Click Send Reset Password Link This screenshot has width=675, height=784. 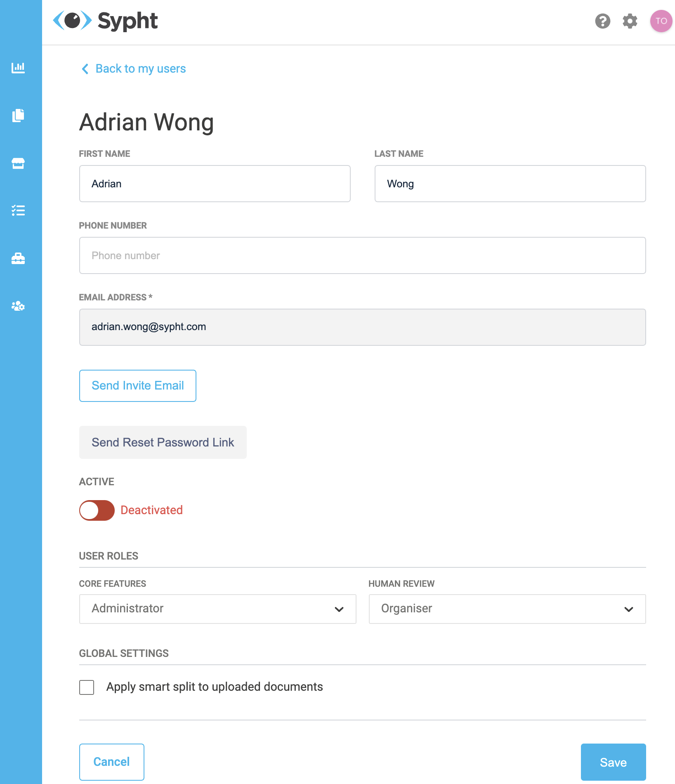[163, 442]
